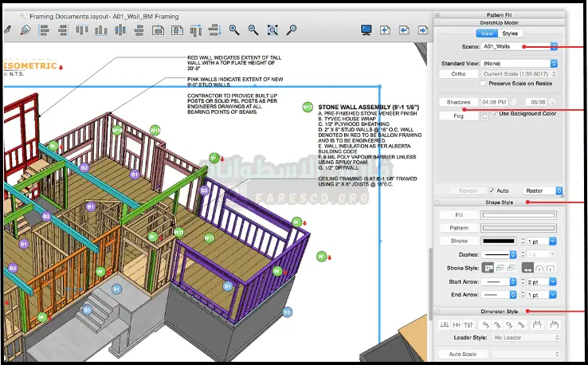Click the Zoom Out magnifier icon

point(253,30)
